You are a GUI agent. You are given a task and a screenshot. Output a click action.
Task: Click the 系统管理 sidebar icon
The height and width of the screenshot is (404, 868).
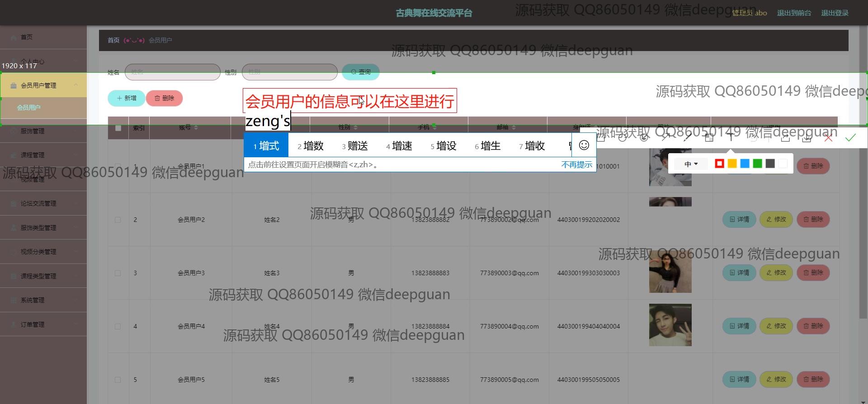(x=14, y=300)
